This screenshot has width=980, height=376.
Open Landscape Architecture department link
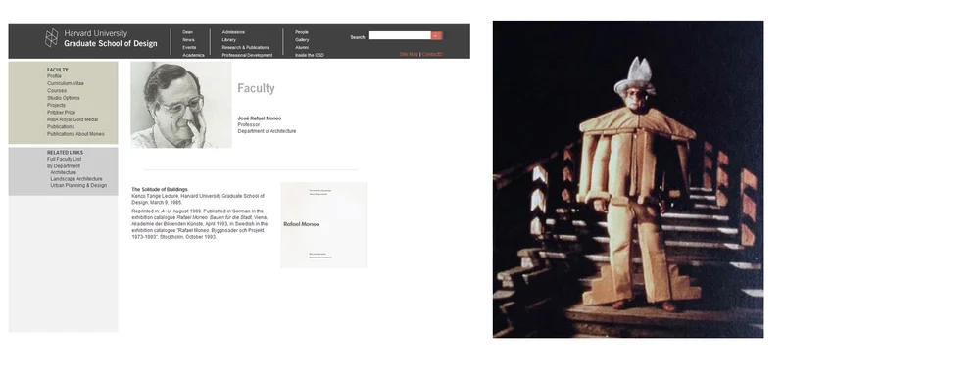click(x=76, y=179)
